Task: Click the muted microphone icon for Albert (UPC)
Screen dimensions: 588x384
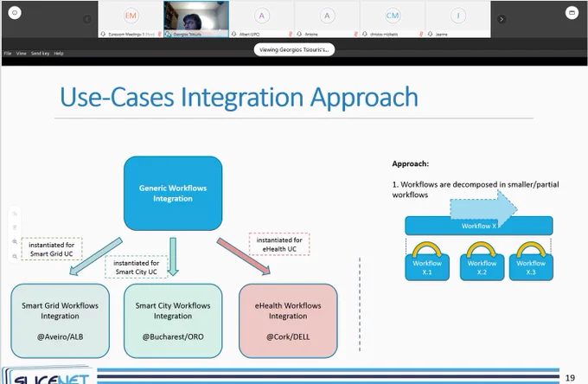Action: click(291, 34)
